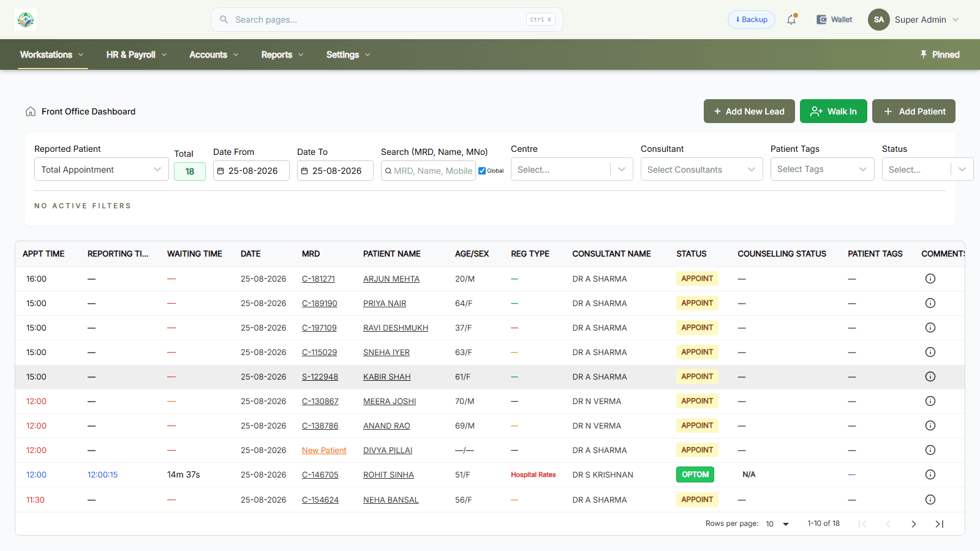Click Add Patient button

pos(914,111)
